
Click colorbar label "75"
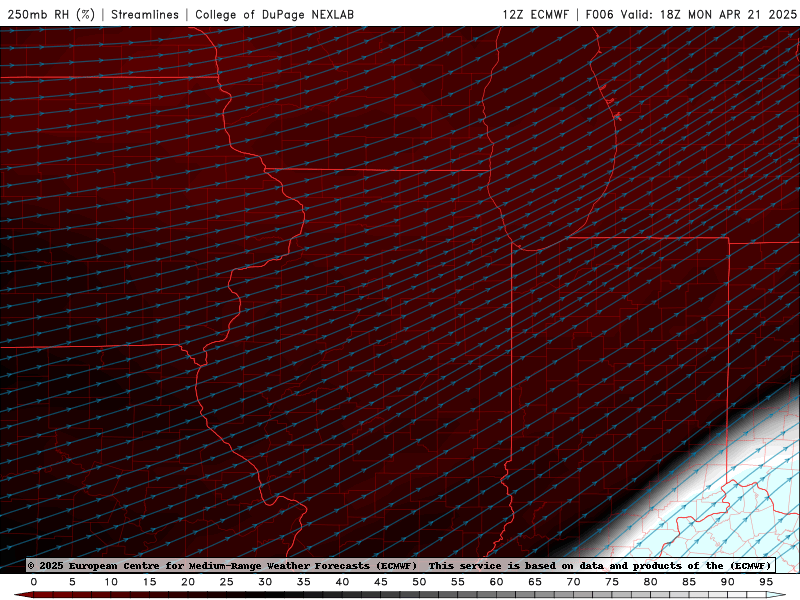tap(612, 582)
